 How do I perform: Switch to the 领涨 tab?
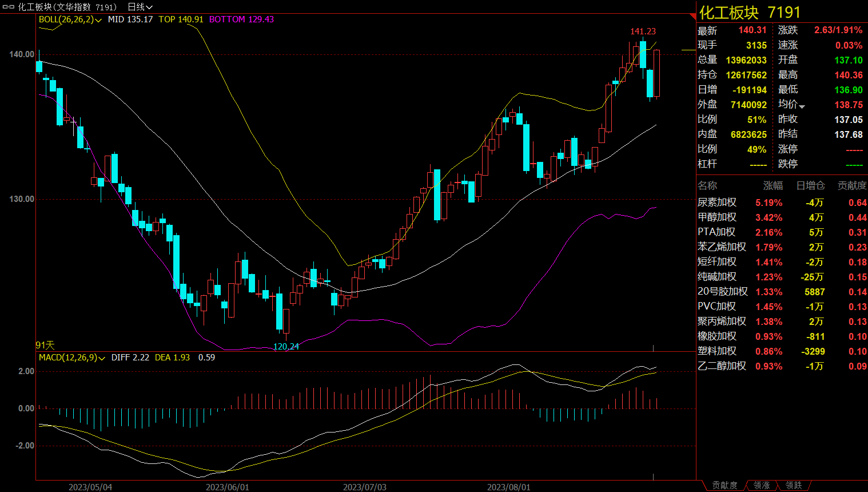tap(762, 485)
